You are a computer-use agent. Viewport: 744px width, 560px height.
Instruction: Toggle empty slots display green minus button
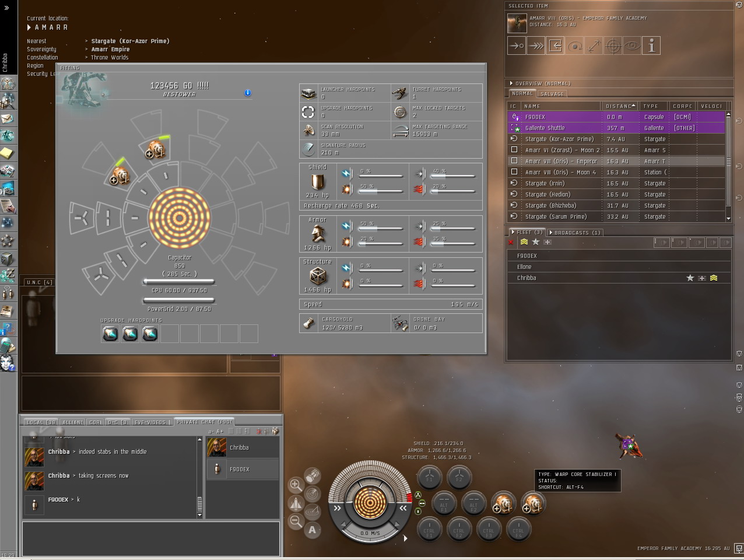[422, 503]
